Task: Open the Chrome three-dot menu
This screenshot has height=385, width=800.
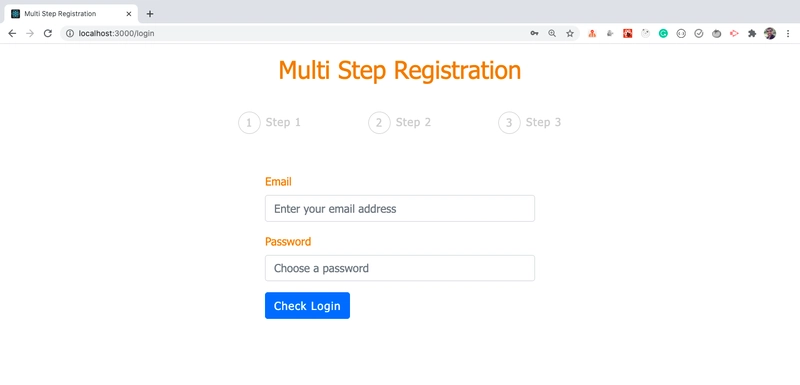Action: pyautogui.click(x=788, y=34)
